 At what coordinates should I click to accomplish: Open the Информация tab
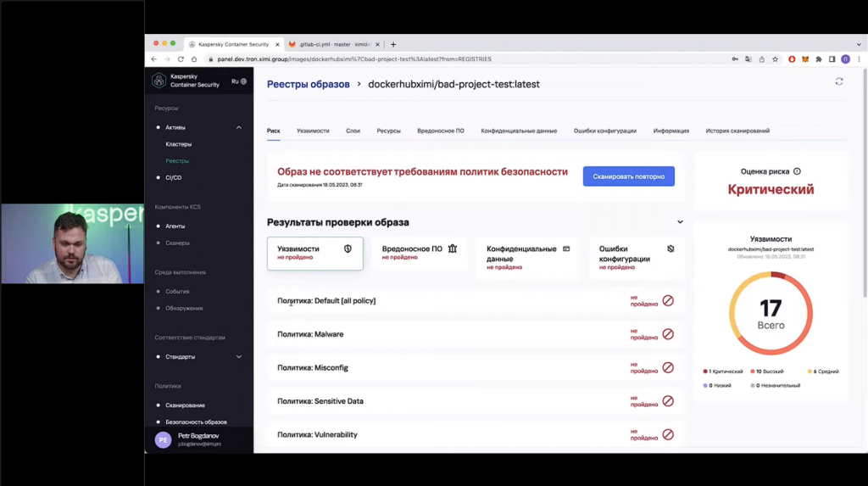point(671,131)
